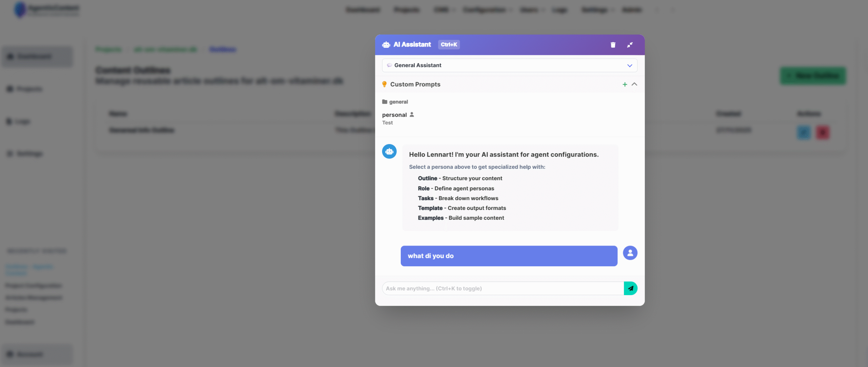This screenshot has height=367, width=868.
Task: Click the Ask me anything input field
Action: (503, 288)
